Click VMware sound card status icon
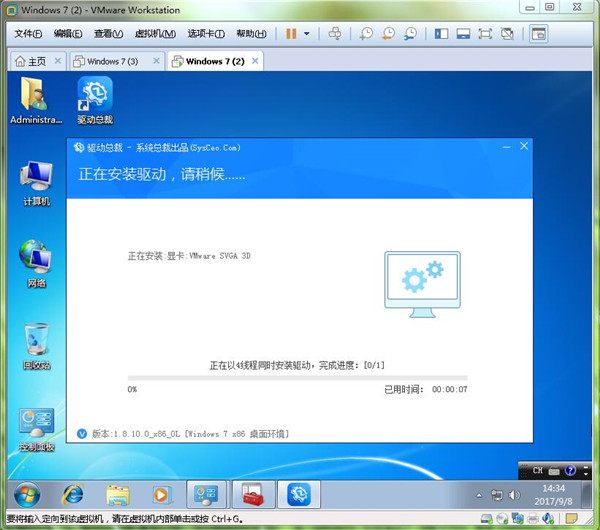600x530 pixels. click(548, 519)
